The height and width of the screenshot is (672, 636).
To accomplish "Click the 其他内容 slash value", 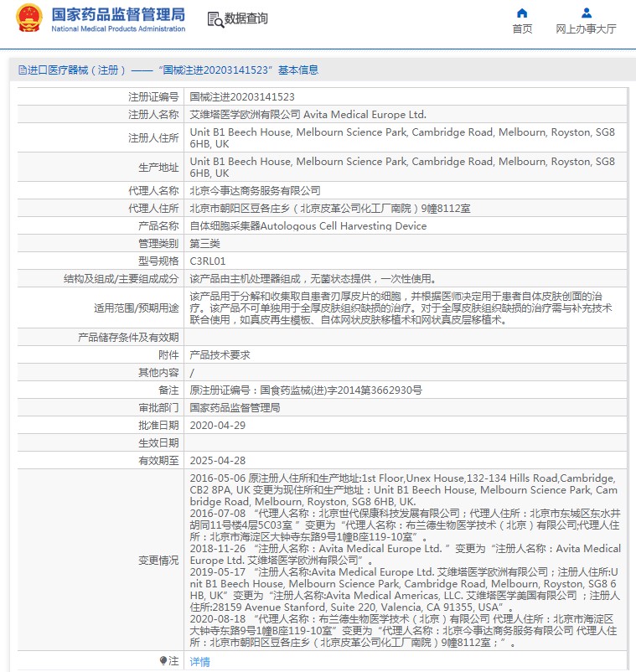I will [192, 373].
